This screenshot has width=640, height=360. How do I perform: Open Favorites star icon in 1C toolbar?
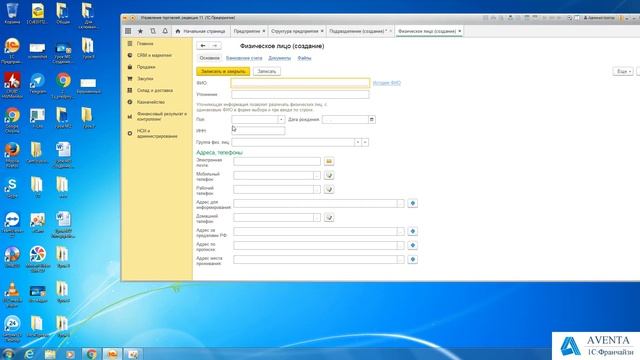tap(140, 31)
